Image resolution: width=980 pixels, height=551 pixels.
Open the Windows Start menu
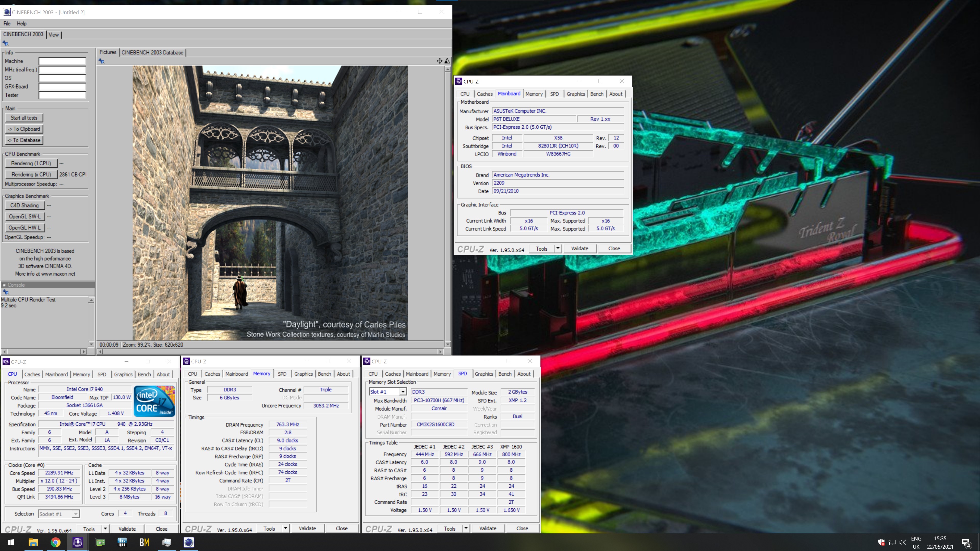[x=11, y=542]
